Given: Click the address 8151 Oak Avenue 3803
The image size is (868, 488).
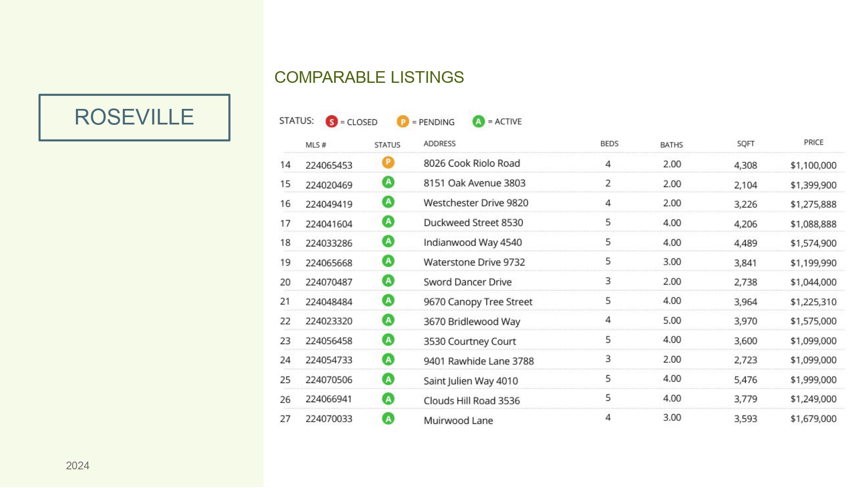Looking at the screenshot, I should coord(474,183).
